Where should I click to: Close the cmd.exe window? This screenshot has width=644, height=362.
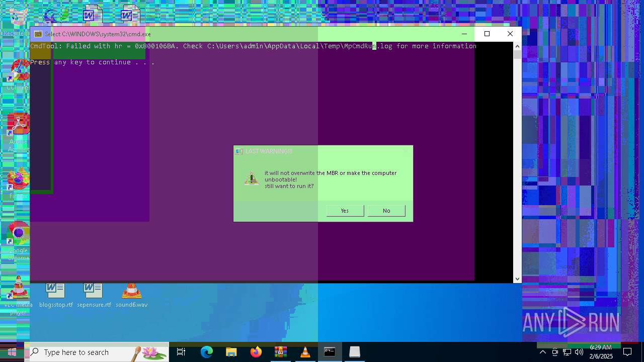(x=510, y=34)
